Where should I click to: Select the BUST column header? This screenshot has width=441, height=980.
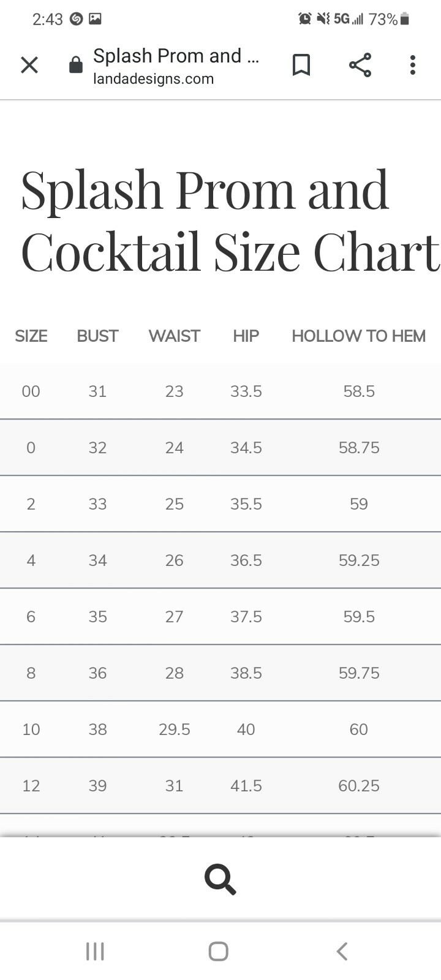pos(97,336)
